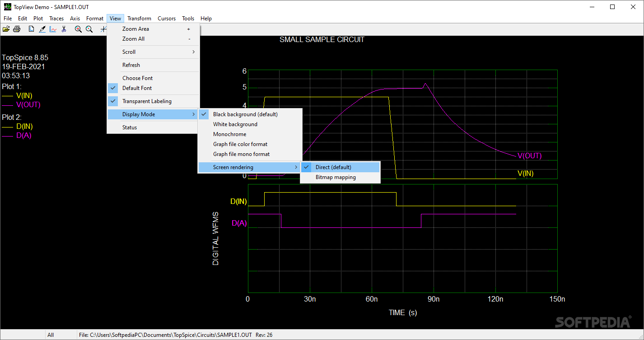Click the file path in status bar
The image size is (644, 340).
point(165,335)
